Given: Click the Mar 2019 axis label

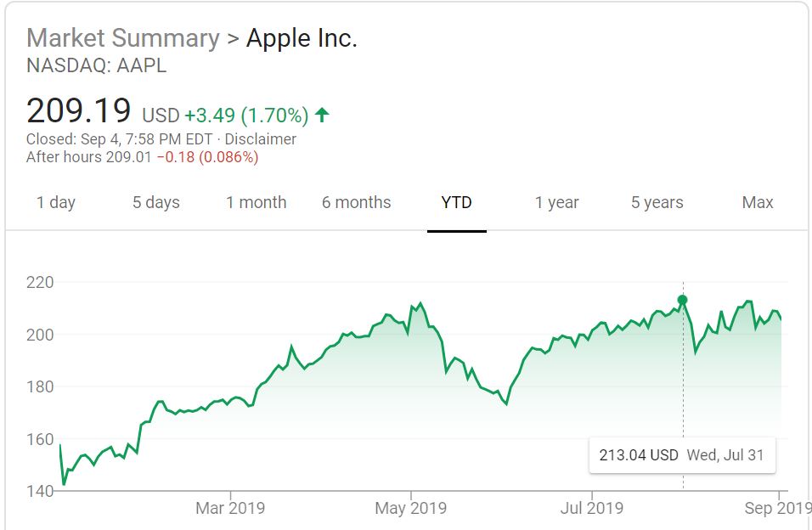Looking at the screenshot, I should click(230, 508).
